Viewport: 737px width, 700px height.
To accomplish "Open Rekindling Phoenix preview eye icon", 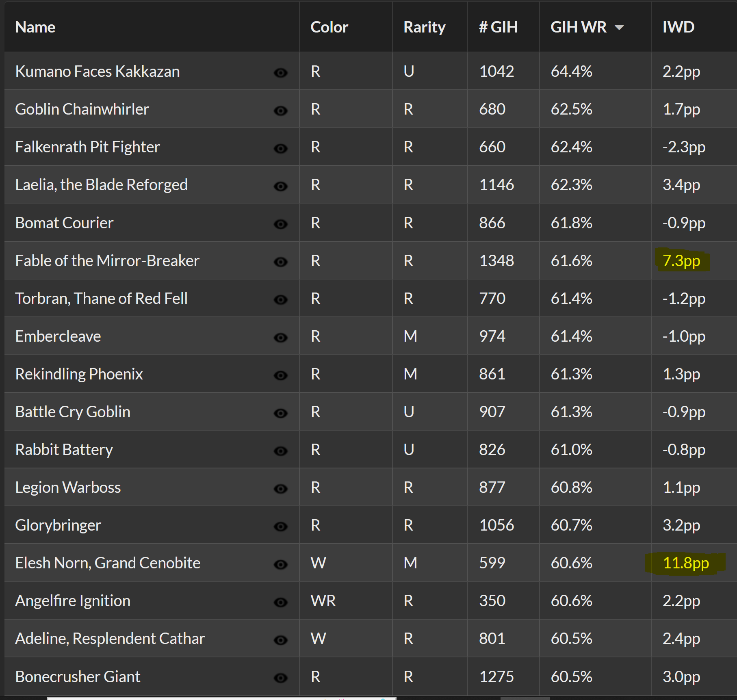I will tap(280, 375).
